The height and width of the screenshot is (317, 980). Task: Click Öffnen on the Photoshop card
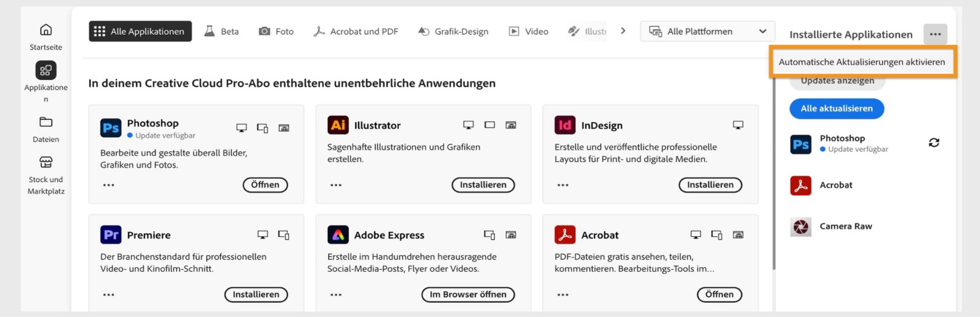[x=265, y=185]
